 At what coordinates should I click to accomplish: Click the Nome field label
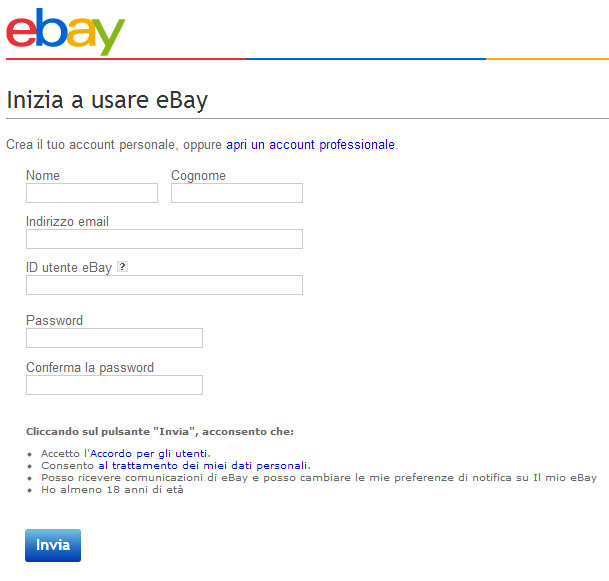43,176
